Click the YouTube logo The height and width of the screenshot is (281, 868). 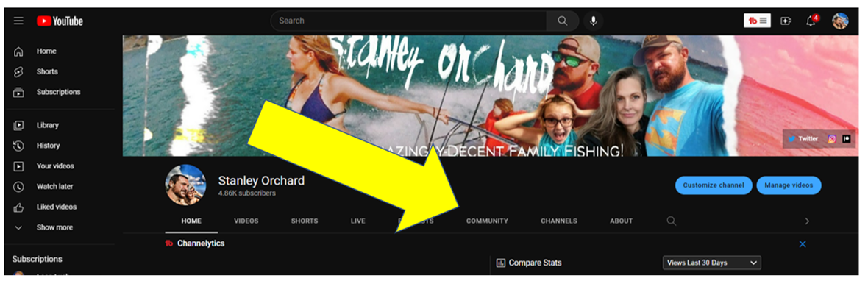[60, 21]
